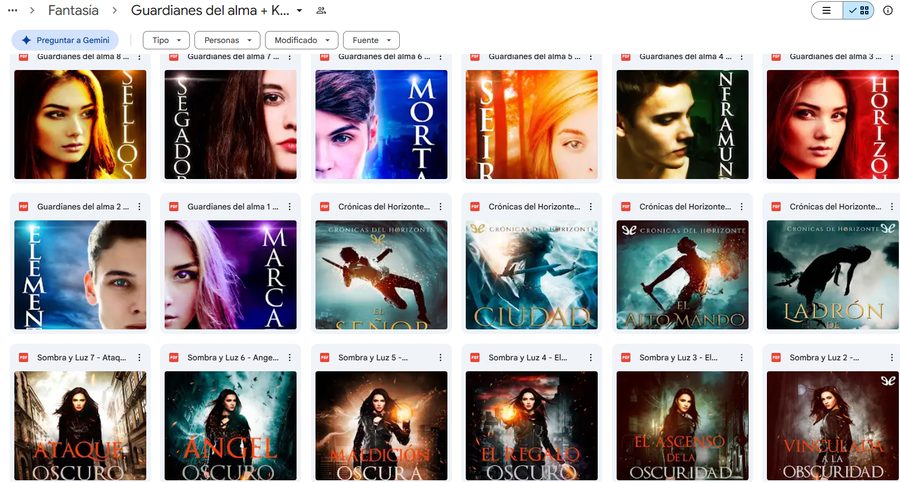Show folder details with the info icon

pos(887,10)
